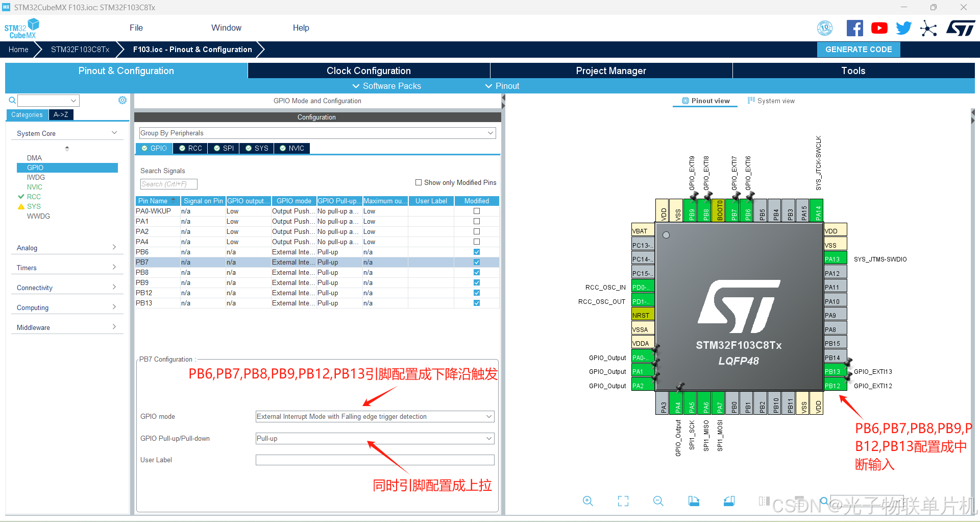Select the PB13 pin on the chip
Viewport: 980px width, 522px height.
pos(836,371)
